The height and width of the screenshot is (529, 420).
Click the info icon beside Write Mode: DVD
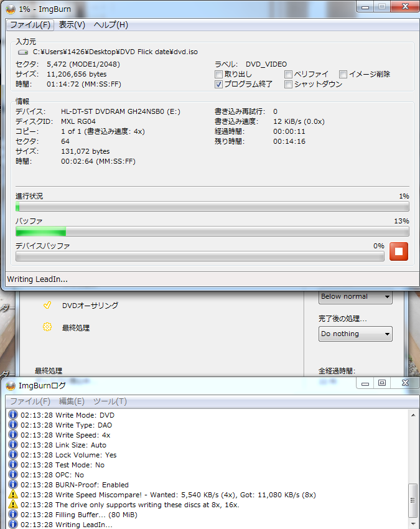(x=13, y=414)
